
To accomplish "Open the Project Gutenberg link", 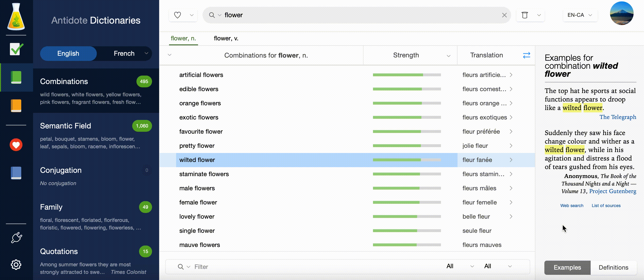I will (x=613, y=191).
